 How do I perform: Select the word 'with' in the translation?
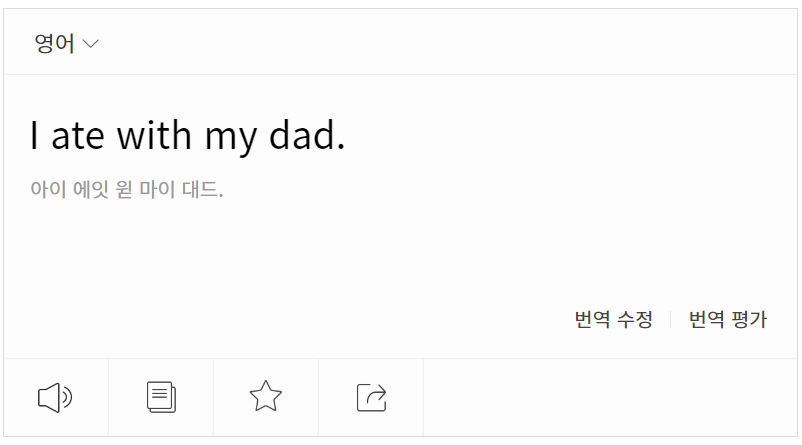(x=154, y=136)
